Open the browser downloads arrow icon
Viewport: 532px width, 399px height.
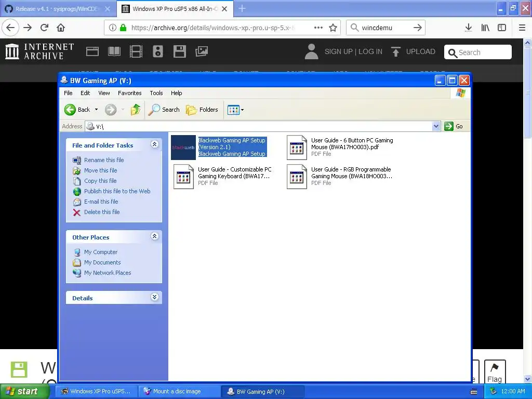[469, 28]
